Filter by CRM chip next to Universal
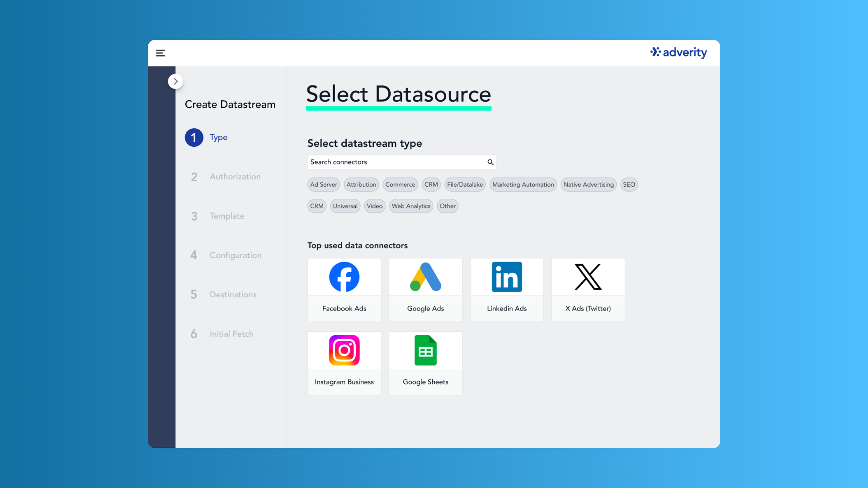Screen dimensions: 868x488 tap(317, 206)
